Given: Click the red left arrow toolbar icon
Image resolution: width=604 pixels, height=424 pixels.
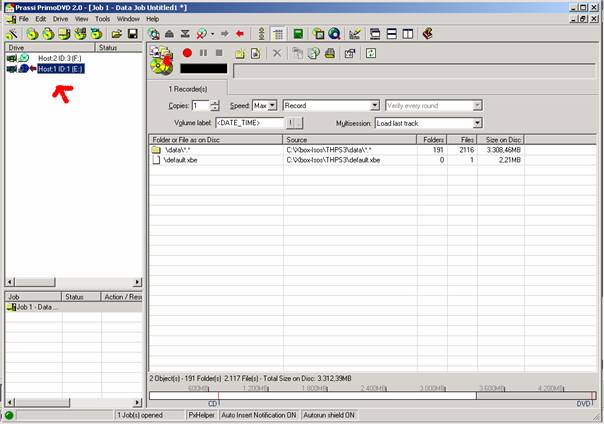Looking at the screenshot, I should [239, 33].
